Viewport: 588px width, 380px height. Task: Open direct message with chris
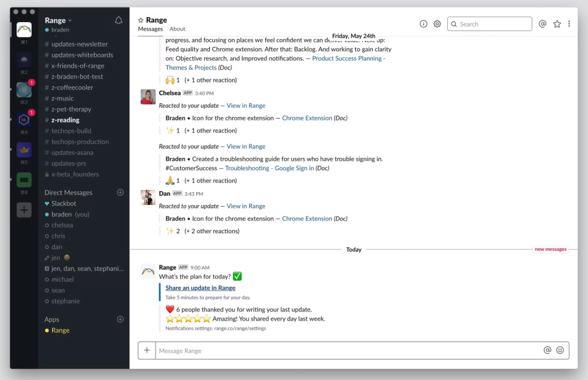pos(58,236)
